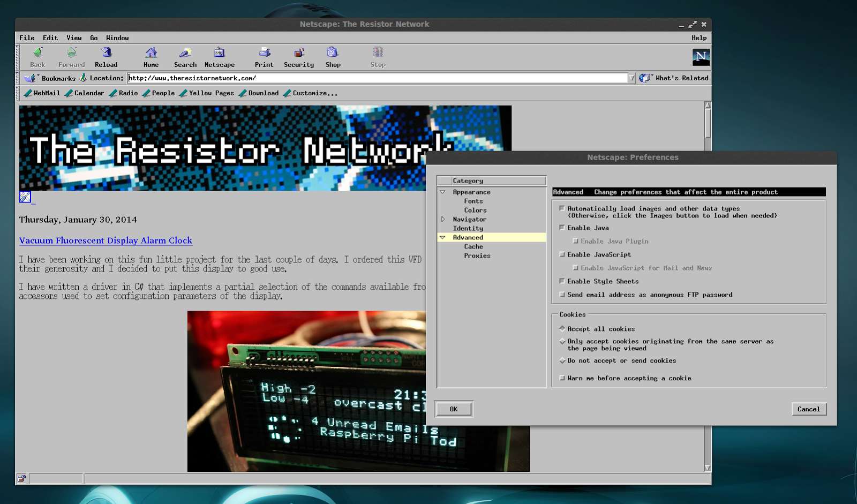Open the Go menu
This screenshot has height=504, width=857.
[94, 38]
